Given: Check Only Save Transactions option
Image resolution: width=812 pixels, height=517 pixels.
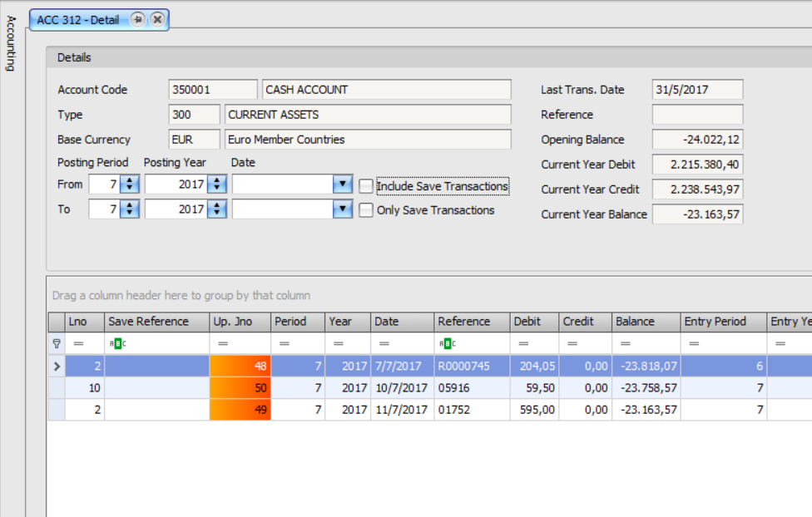Looking at the screenshot, I should click(366, 210).
